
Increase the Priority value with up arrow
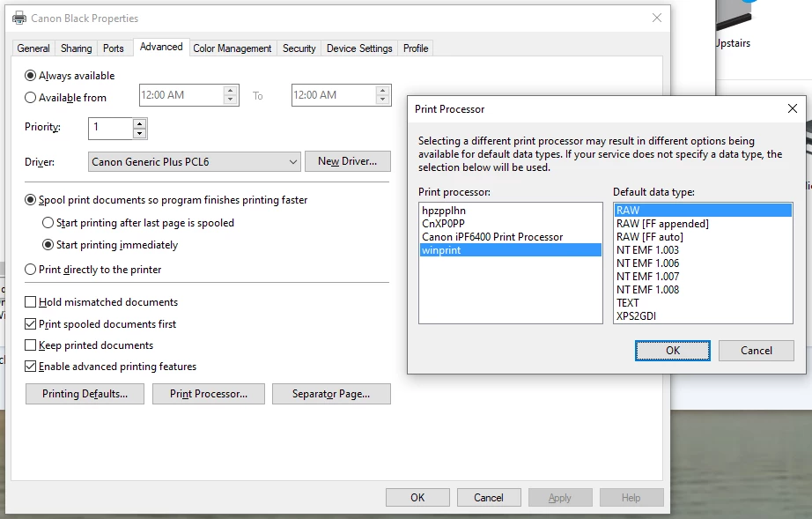tap(139, 123)
